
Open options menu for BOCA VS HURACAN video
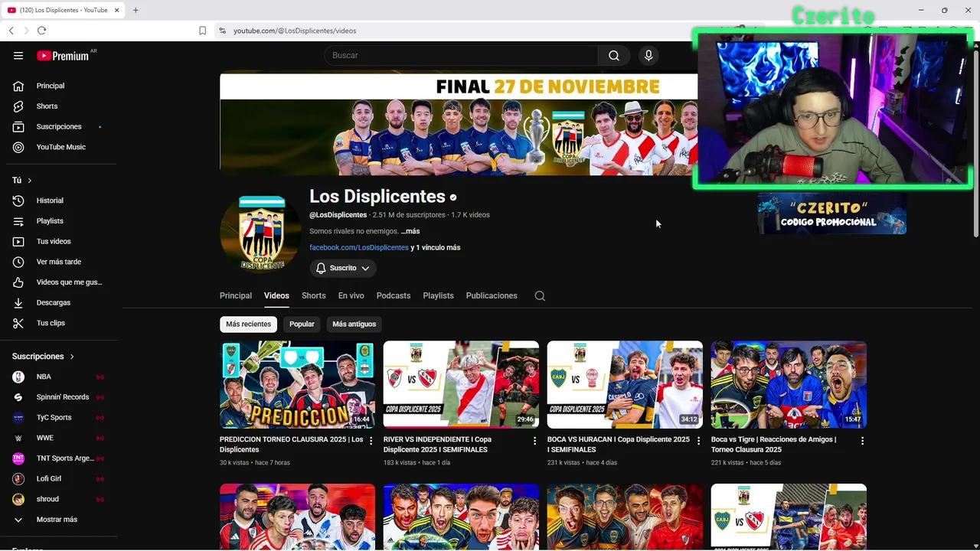click(x=698, y=441)
